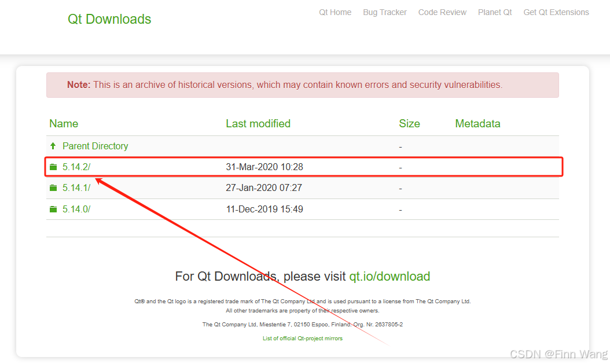
Task: Open Bug Tracker navigation link
Action: click(x=385, y=13)
